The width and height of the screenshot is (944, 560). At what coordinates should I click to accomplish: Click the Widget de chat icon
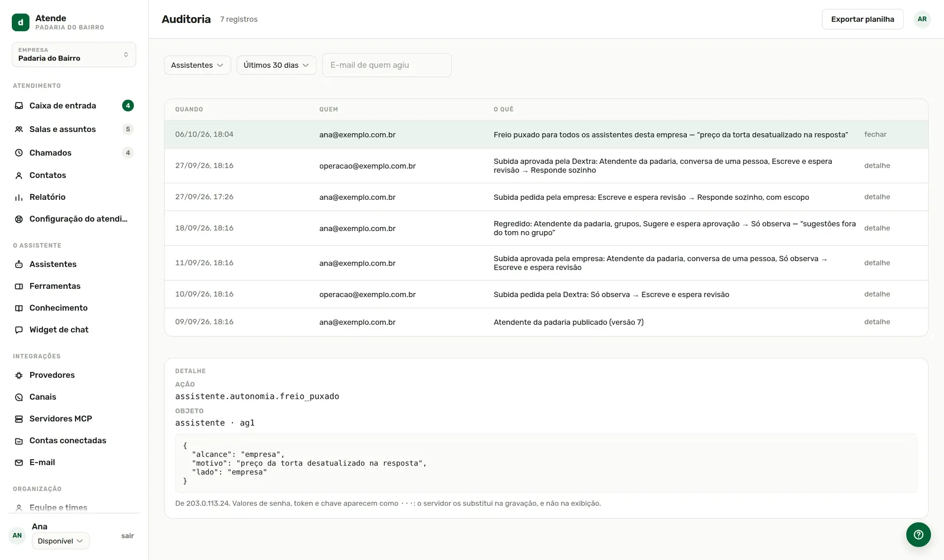19,330
